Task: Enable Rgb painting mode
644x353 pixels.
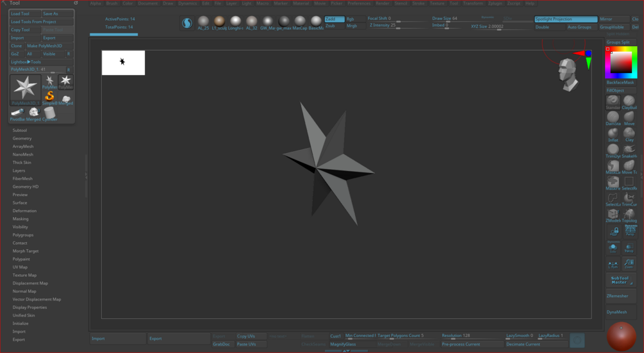Action: coord(355,19)
